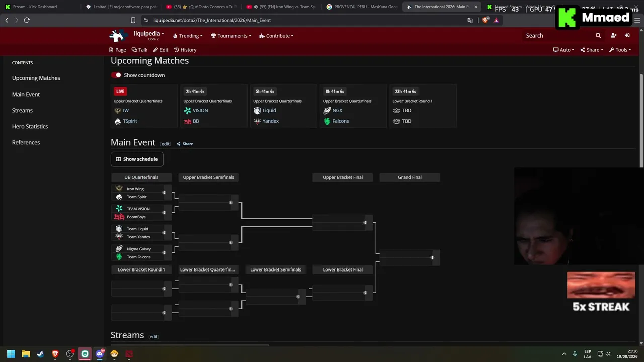The width and height of the screenshot is (644, 362).
Task: Open the Upper Bracket Final match info icon
Action: pyautogui.click(x=365, y=223)
